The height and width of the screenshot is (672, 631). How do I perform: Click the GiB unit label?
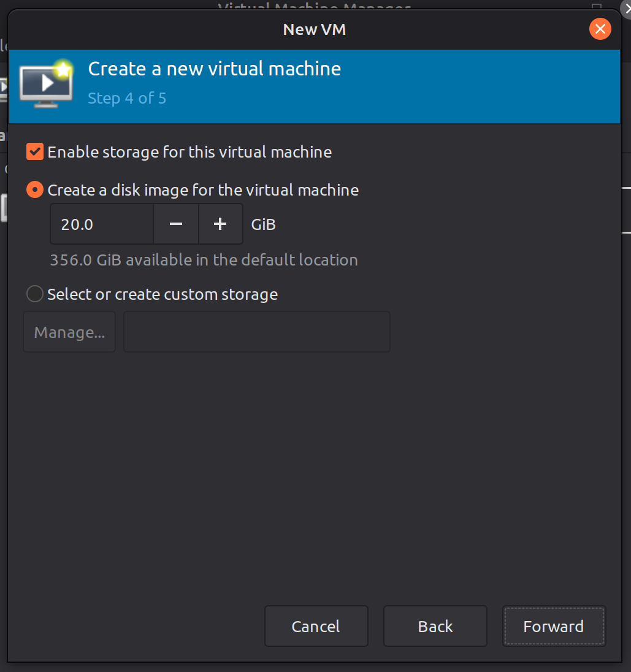coord(263,224)
